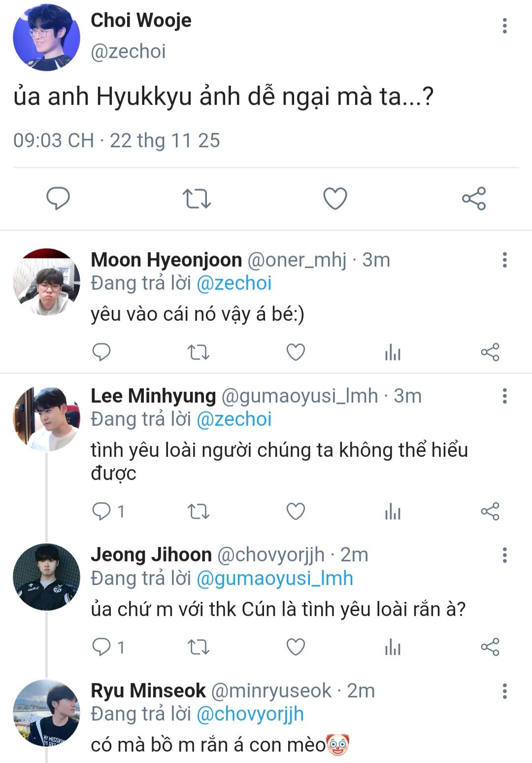Open Choi Wooje's profile picture
The image size is (532, 763).
pos(46,37)
